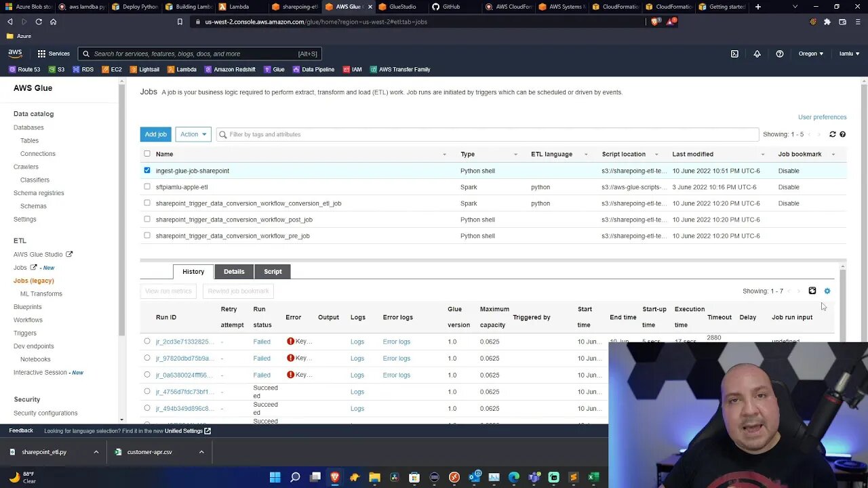Open the Services grid menu
This screenshot has width=868, height=488.
(x=54, y=54)
